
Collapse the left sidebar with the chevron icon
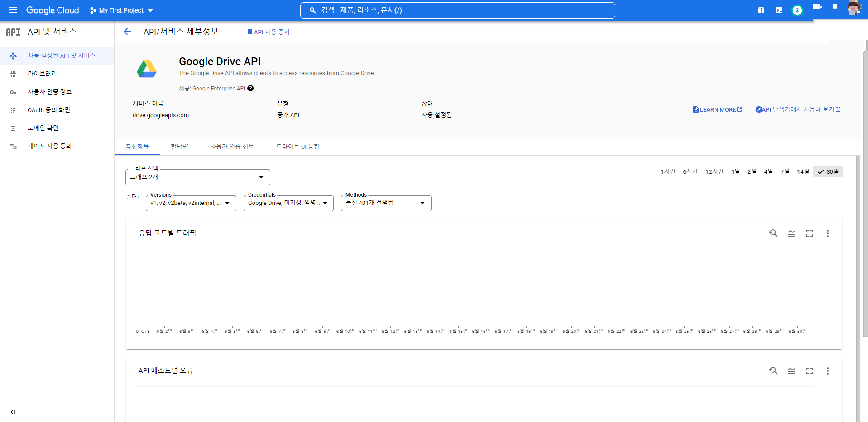point(13,412)
